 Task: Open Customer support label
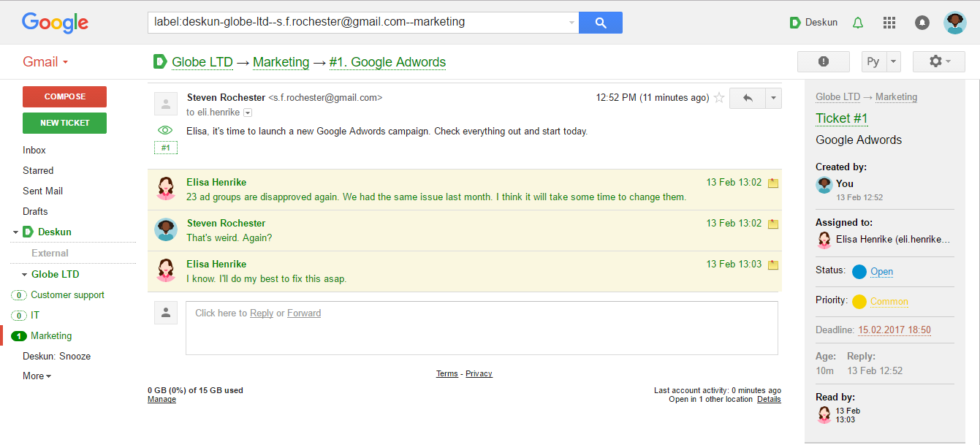(x=67, y=295)
